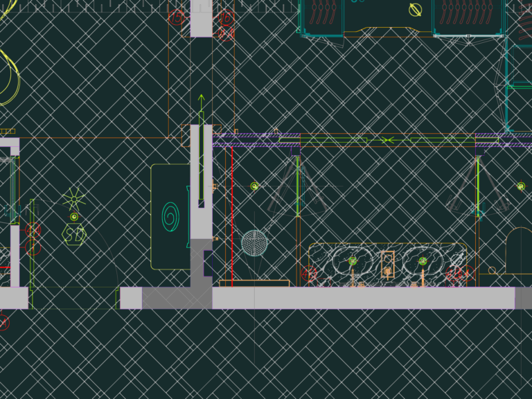Viewport: 532px width, 399px height.
Task: Select the green point marker above SD symbol
Action: tap(74, 217)
